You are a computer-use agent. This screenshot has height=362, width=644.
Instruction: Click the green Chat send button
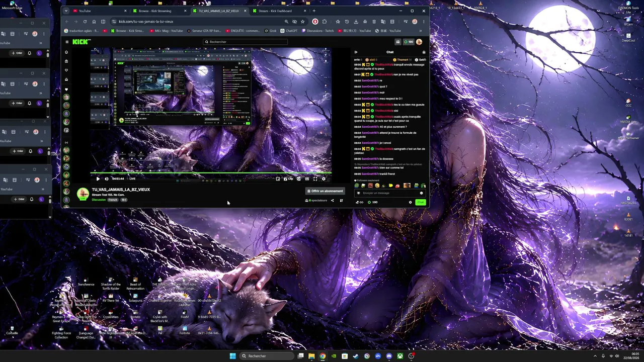(x=421, y=202)
